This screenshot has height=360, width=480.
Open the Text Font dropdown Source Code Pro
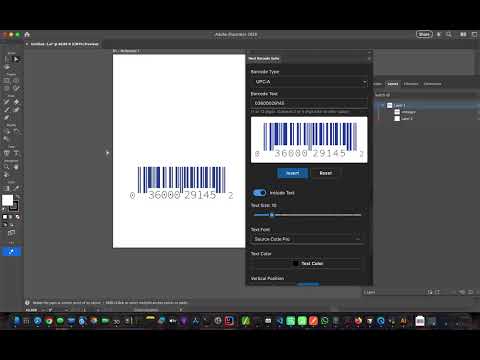(x=307, y=239)
